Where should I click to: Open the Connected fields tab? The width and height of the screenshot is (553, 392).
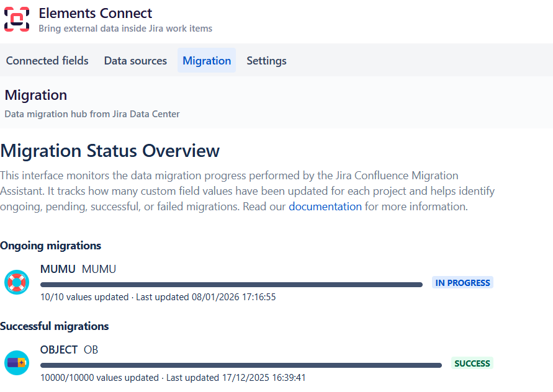47,61
